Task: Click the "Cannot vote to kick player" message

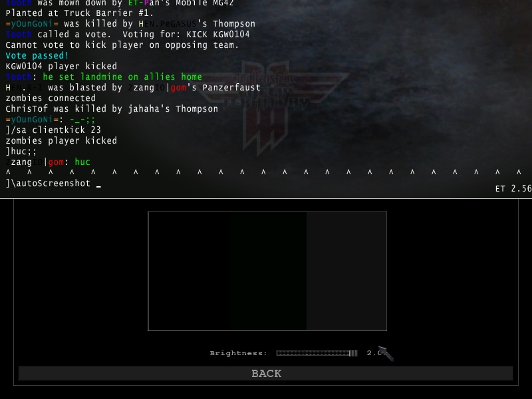Action: tap(122, 45)
